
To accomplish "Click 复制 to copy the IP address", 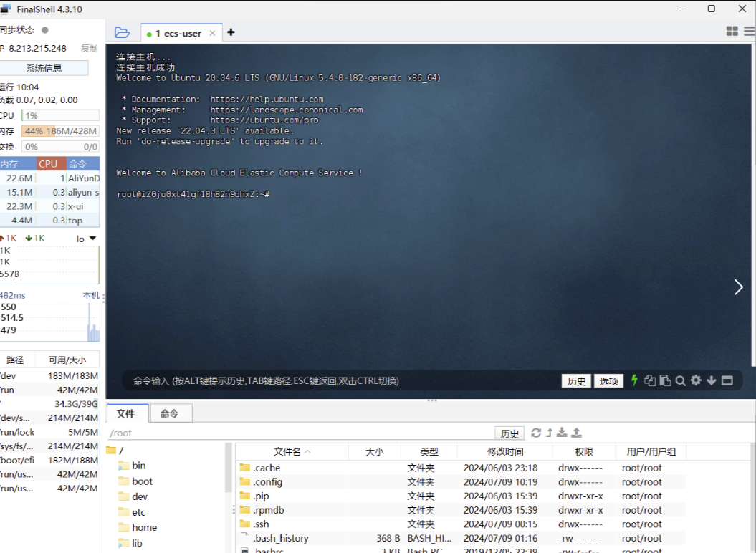I will [89, 48].
